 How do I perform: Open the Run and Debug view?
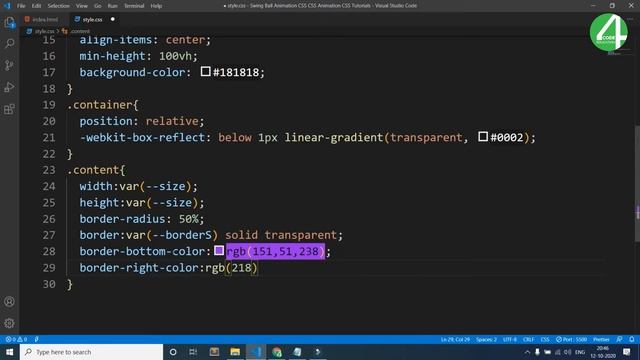9,87
